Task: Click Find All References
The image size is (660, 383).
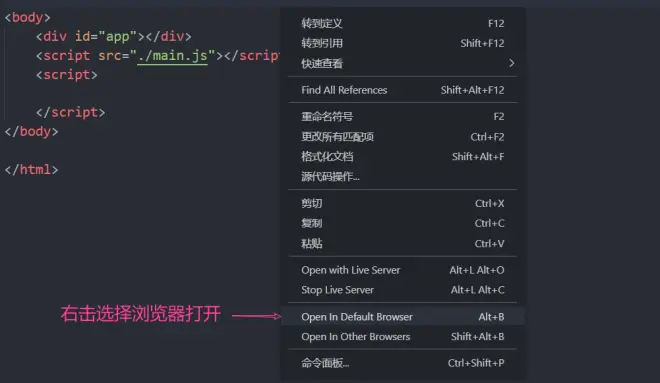Action: [x=402, y=90]
